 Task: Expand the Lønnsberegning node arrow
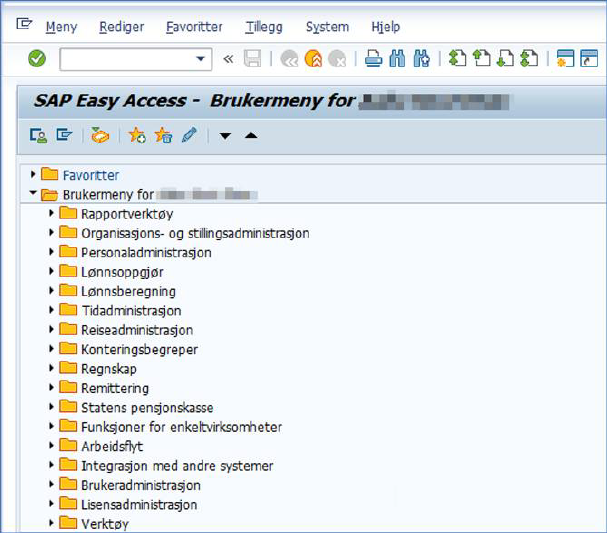tap(51, 290)
